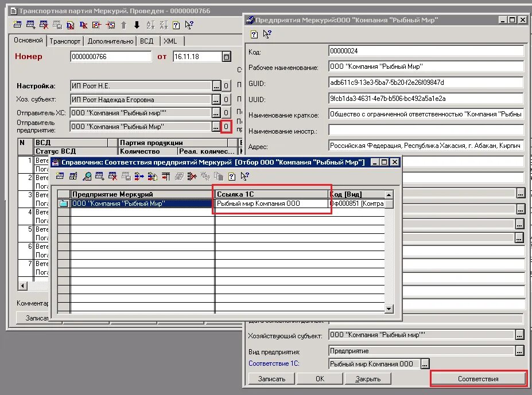Viewport: 532px width, 395px height.
Task: Open selection for Хоз. субъект field
Action: (x=216, y=100)
